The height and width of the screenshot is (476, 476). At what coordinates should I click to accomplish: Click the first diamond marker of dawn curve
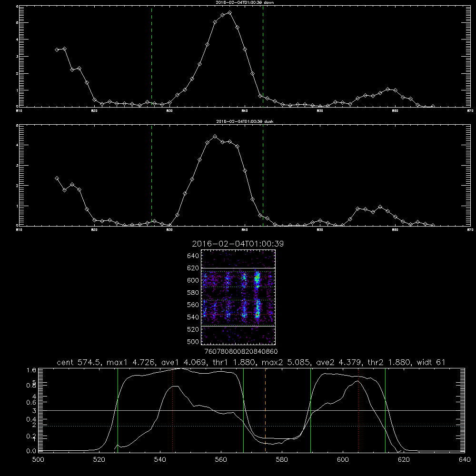coord(57,50)
